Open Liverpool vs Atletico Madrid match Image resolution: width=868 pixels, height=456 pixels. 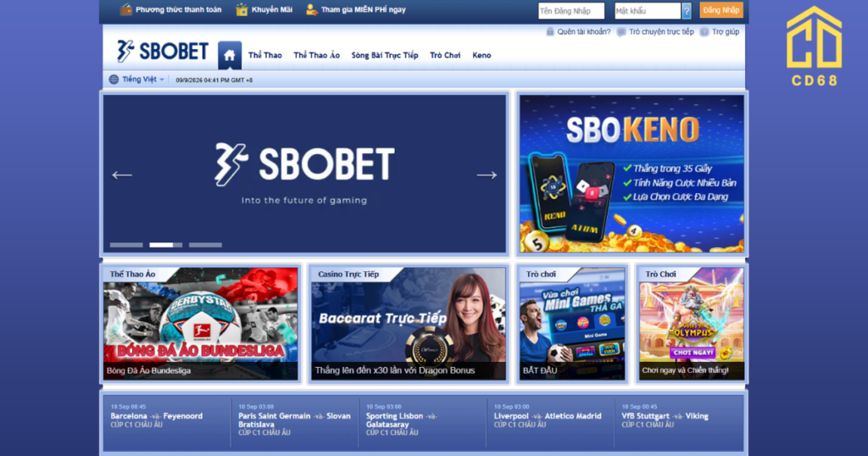(x=548, y=416)
